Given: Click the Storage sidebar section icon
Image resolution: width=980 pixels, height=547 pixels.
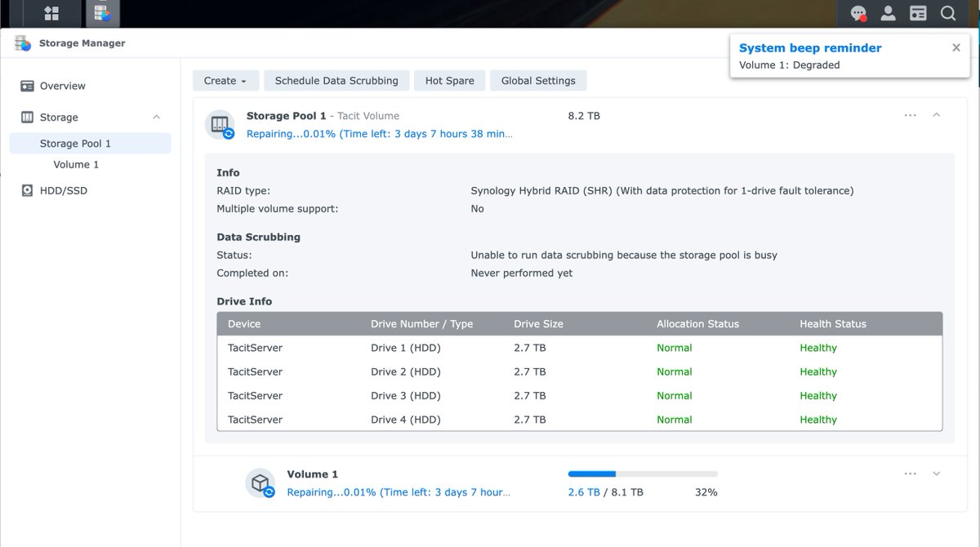Looking at the screenshot, I should click(x=27, y=118).
